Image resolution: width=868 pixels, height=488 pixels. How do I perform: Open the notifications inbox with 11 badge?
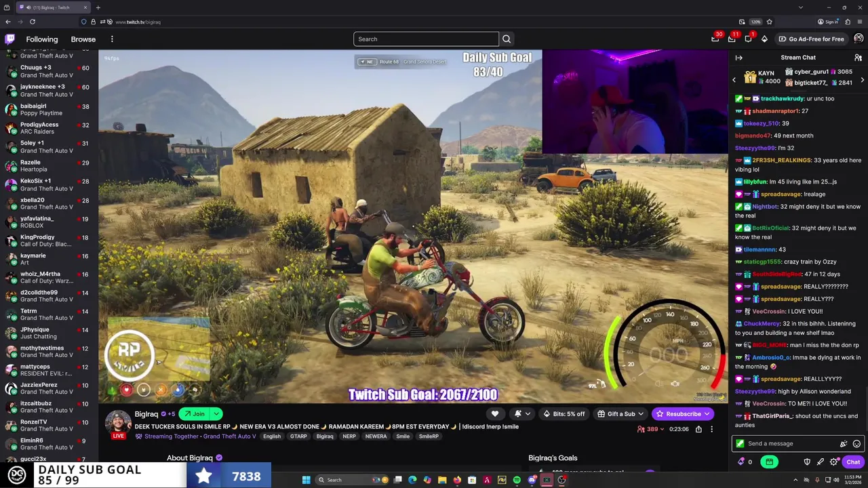(x=732, y=39)
